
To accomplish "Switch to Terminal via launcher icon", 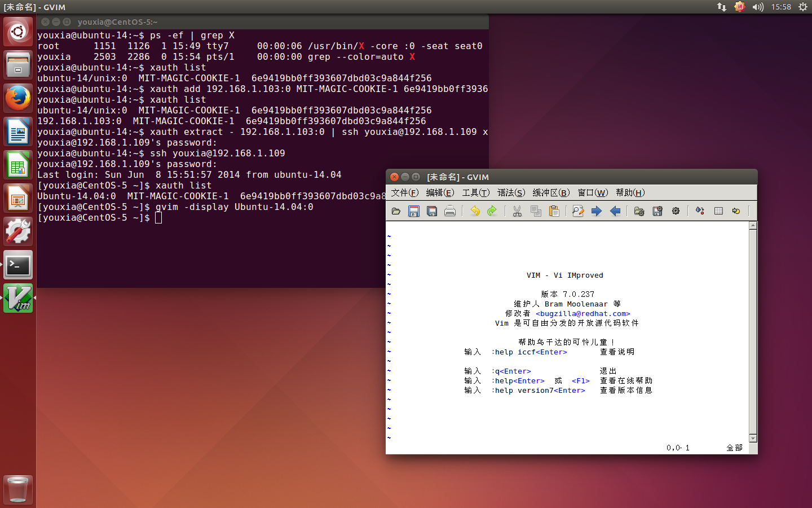I will point(18,265).
